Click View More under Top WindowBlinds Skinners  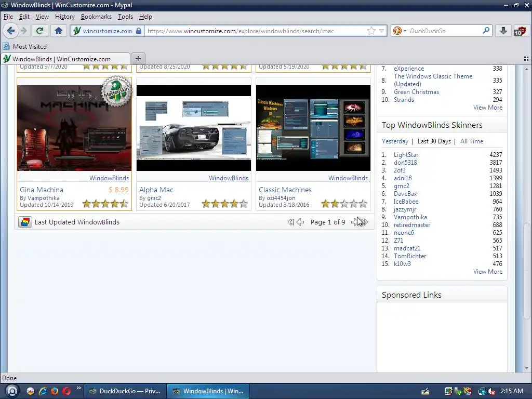pyautogui.click(x=488, y=271)
